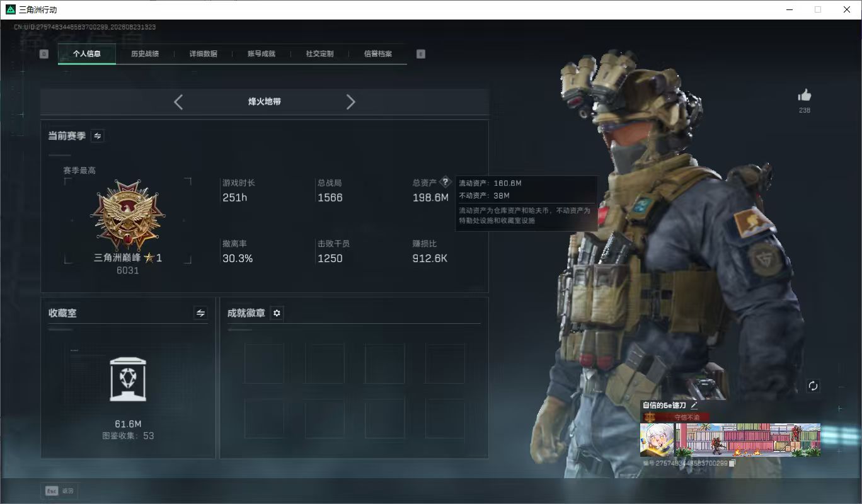Click the rank score 6031
862x504 pixels.
pos(128,270)
